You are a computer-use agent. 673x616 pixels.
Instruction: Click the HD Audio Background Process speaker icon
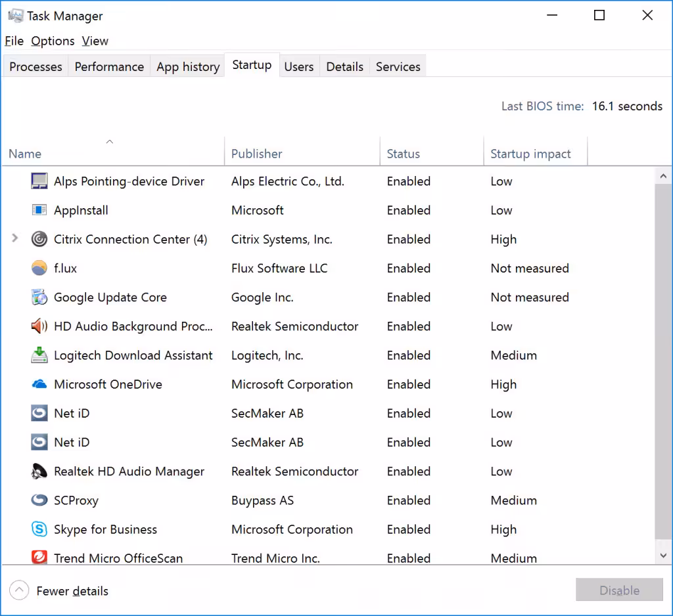tap(39, 326)
